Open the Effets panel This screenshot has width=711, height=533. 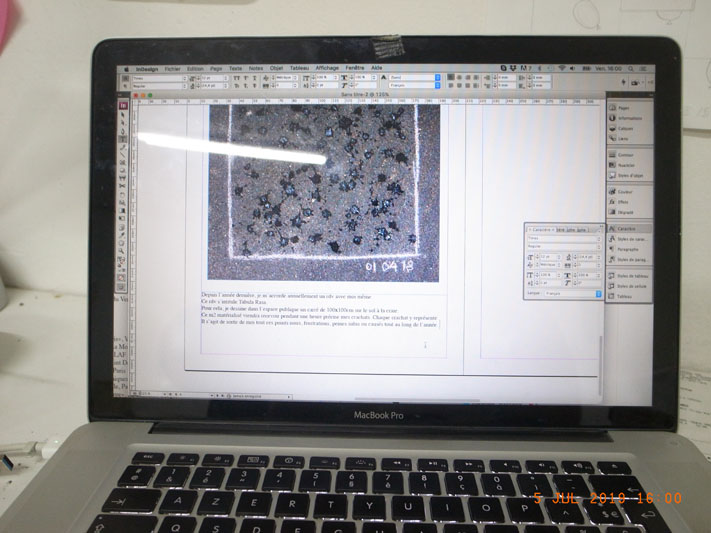click(x=629, y=202)
